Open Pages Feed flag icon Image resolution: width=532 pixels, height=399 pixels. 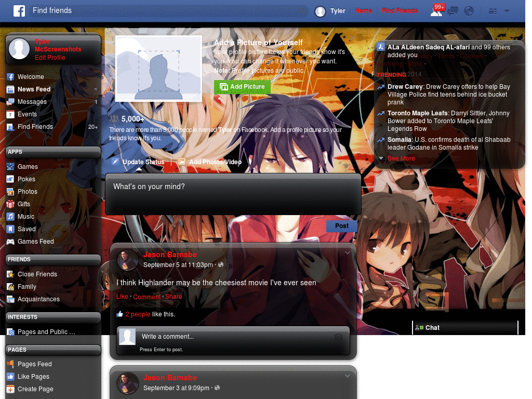[10, 364]
